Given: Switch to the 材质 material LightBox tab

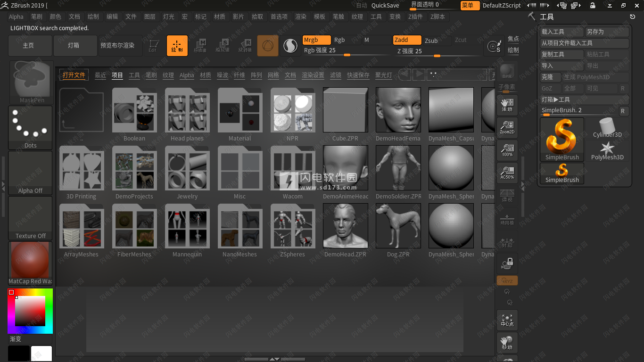Looking at the screenshot, I should 206,75.
